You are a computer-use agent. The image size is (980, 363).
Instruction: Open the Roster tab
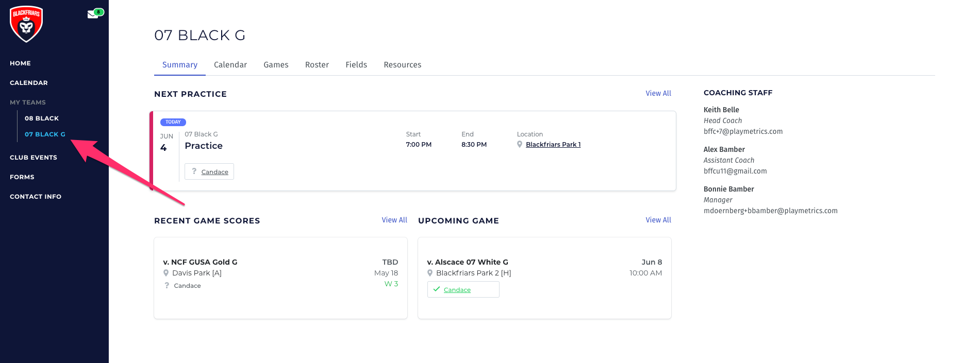click(317, 65)
